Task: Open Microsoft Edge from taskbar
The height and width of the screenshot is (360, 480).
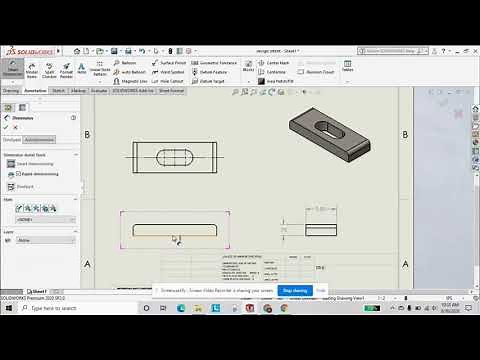Action: [181, 308]
